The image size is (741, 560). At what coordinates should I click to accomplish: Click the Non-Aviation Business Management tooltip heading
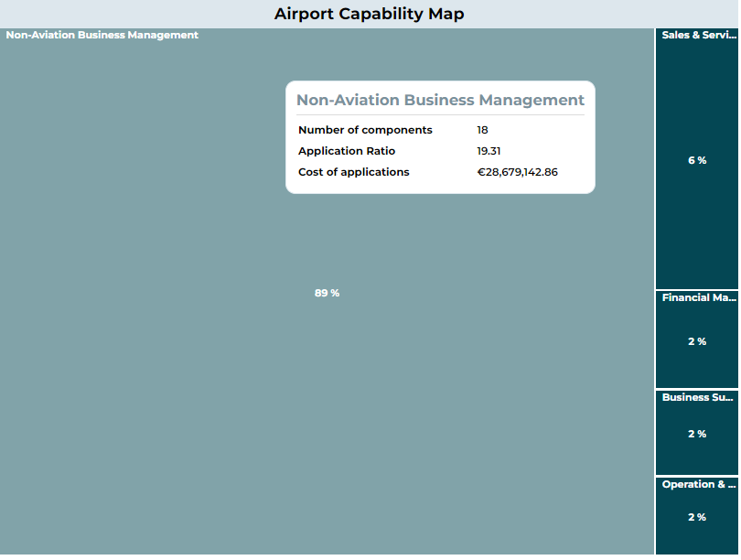pos(440,101)
